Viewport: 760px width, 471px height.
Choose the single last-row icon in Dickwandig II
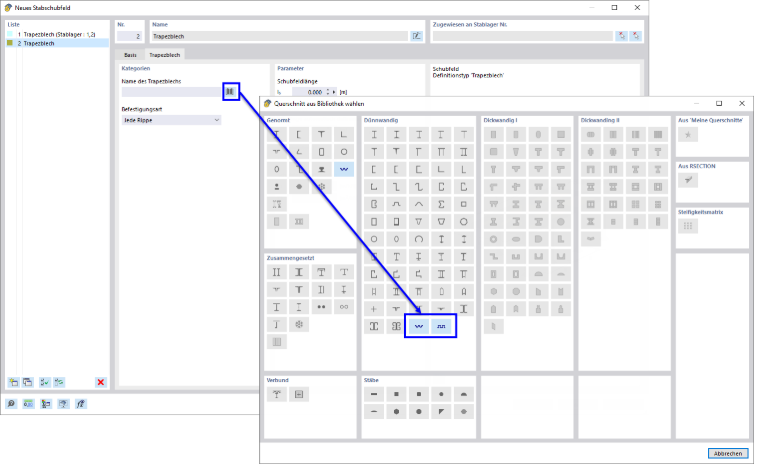click(591, 239)
